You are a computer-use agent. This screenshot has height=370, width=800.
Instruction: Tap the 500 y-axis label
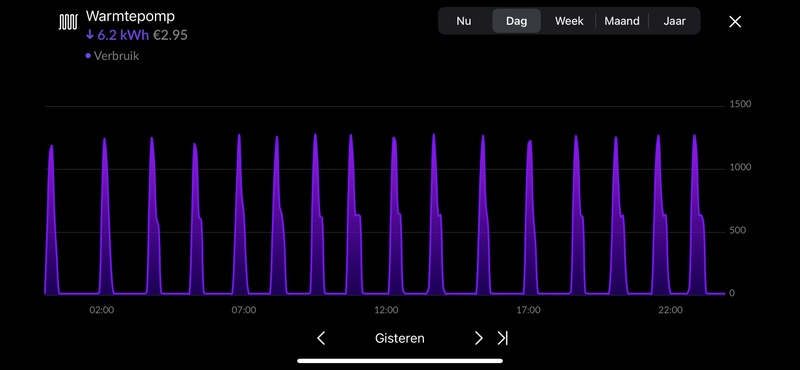pyautogui.click(x=737, y=230)
